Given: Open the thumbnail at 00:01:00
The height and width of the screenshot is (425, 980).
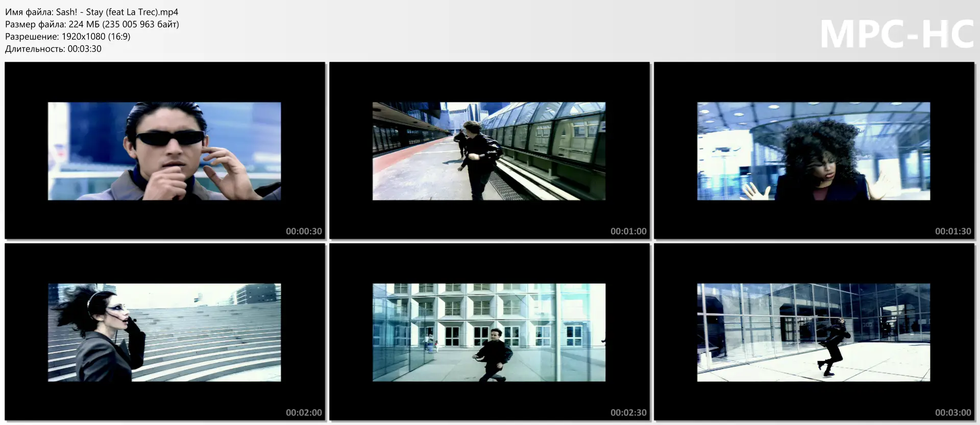Looking at the screenshot, I should 489,151.
